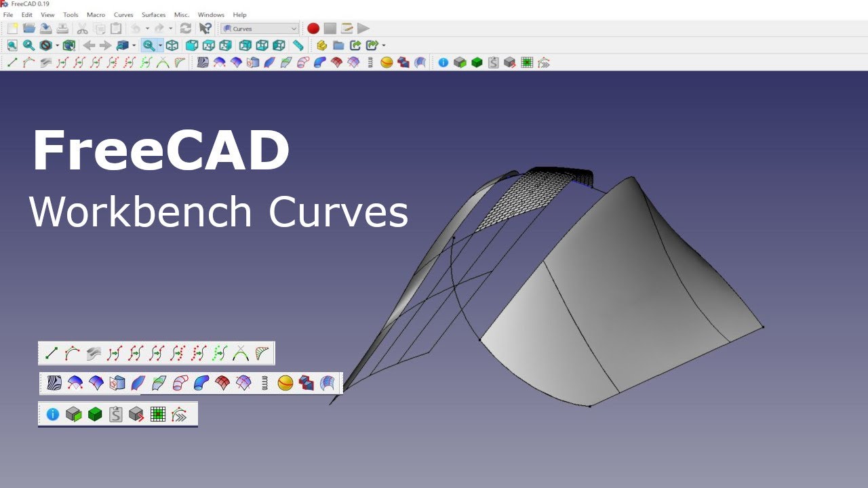Open the File menu
The height and width of the screenshot is (488, 868).
(8, 14)
